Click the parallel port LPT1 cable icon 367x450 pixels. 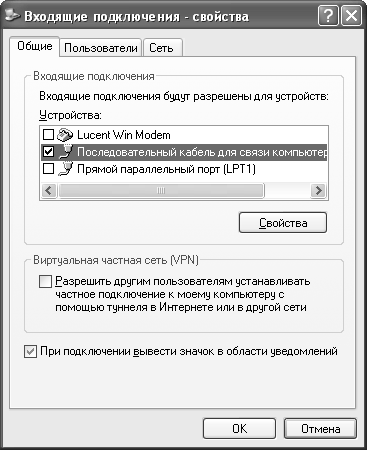click(65, 169)
